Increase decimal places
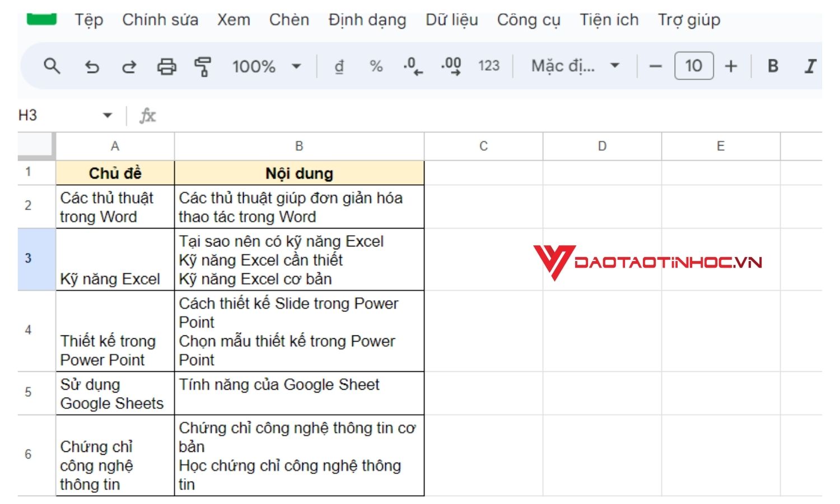Image resolution: width=840 pixels, height=504 pixels. pyautogui.click(x=449, y=66)
